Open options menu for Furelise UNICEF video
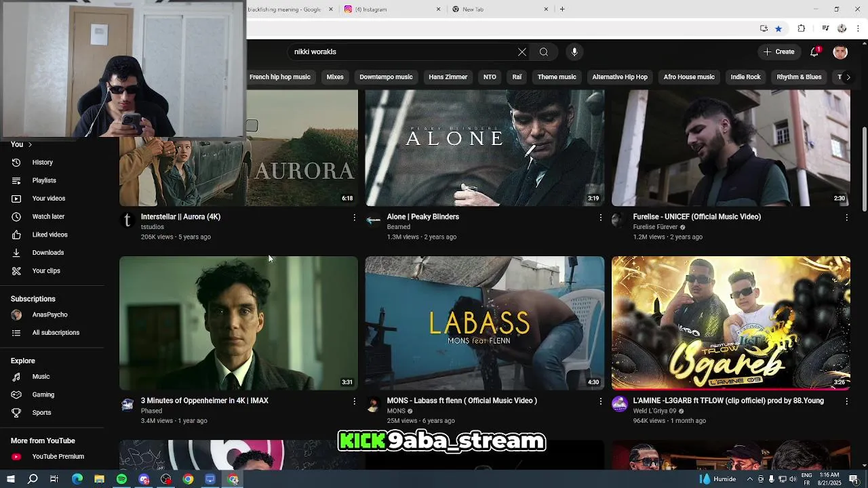This screenshot has height=488, width=868. click(846, 218)
